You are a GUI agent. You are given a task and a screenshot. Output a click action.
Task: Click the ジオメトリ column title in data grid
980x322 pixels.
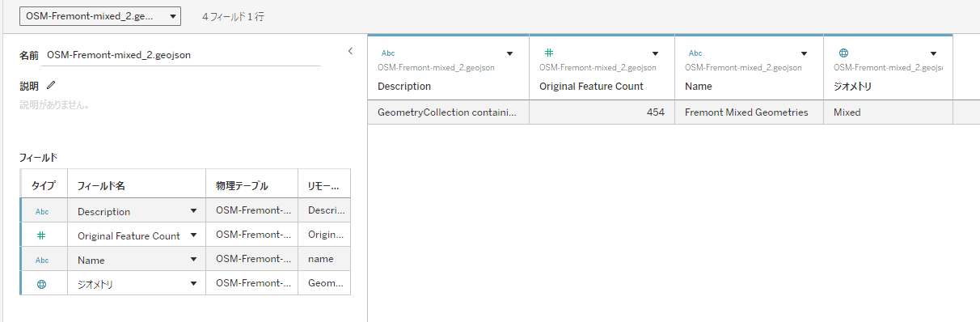tap(852, 86)
